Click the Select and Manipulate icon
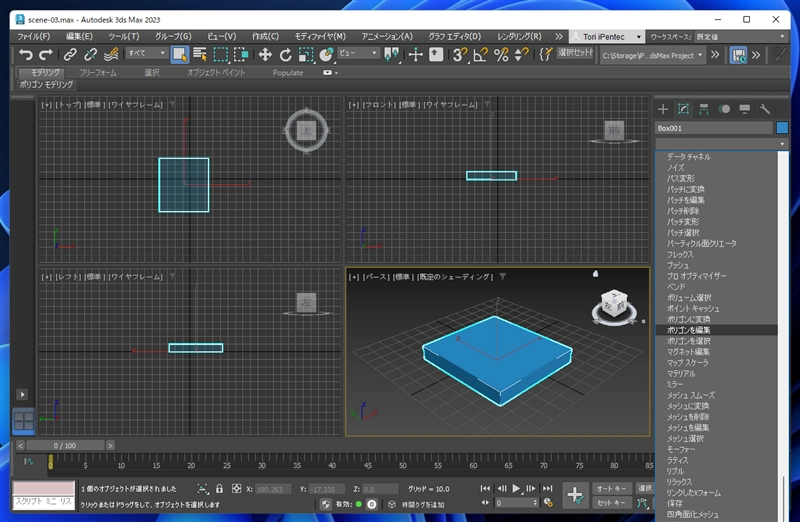 (x=416, y=54)
